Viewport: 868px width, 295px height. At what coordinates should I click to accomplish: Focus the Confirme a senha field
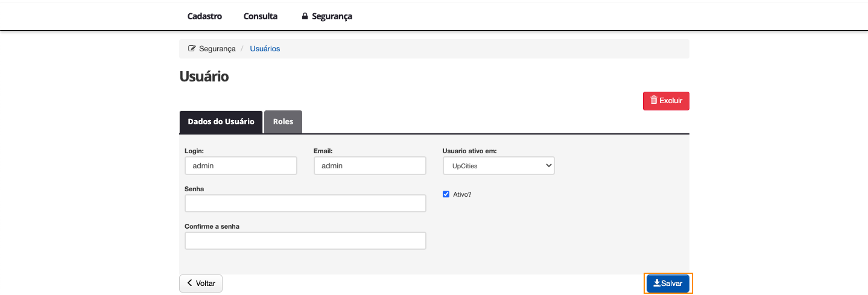point(305,241)
